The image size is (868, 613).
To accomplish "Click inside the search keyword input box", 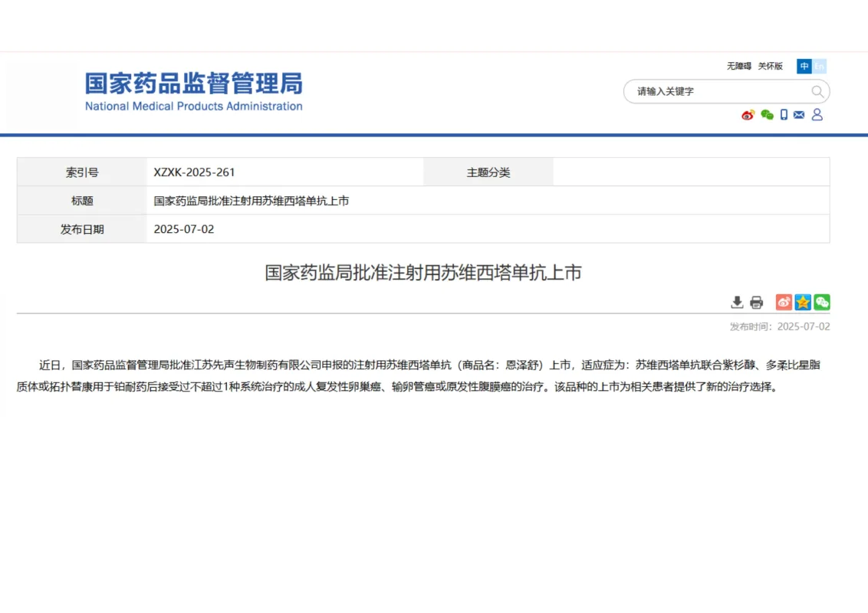I will (x=713, y=91).
